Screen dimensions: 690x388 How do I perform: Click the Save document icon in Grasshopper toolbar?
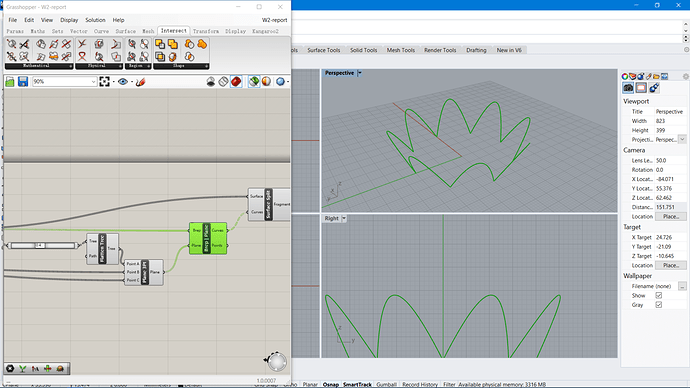click(x=23, y=81)
